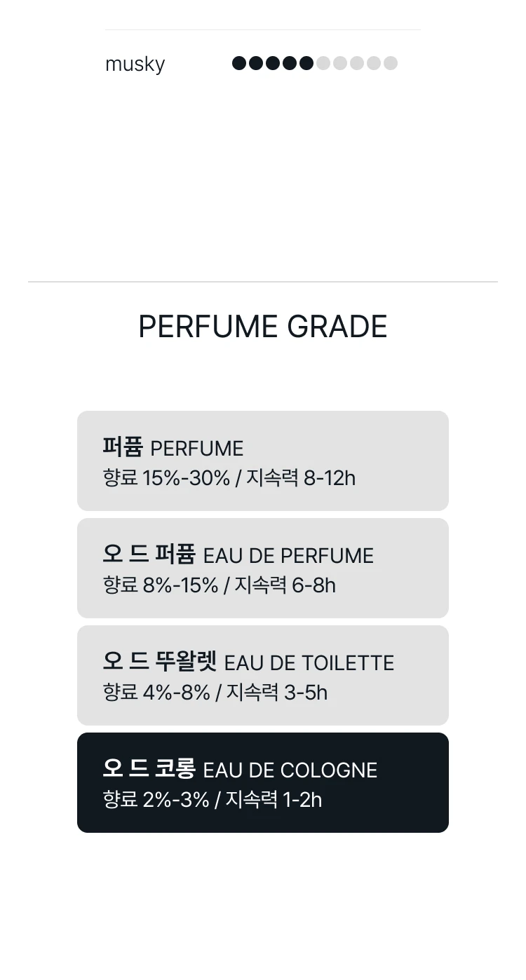The image size is (526, 980).
Task: Select the last musky rating dot
Action: (x=391, y=64)
